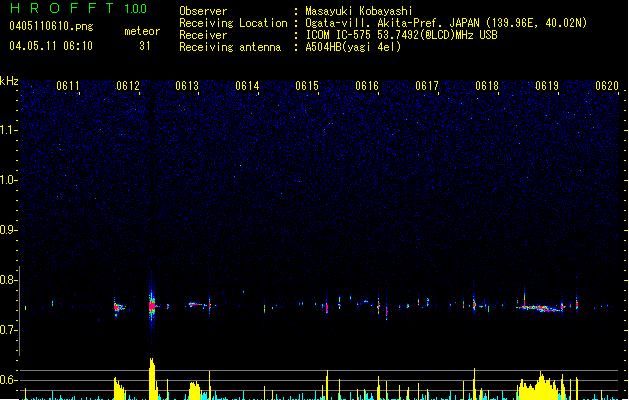The image size is (629, 400).
Task: Click the 0614 time marker
Action: coord(247,86)
